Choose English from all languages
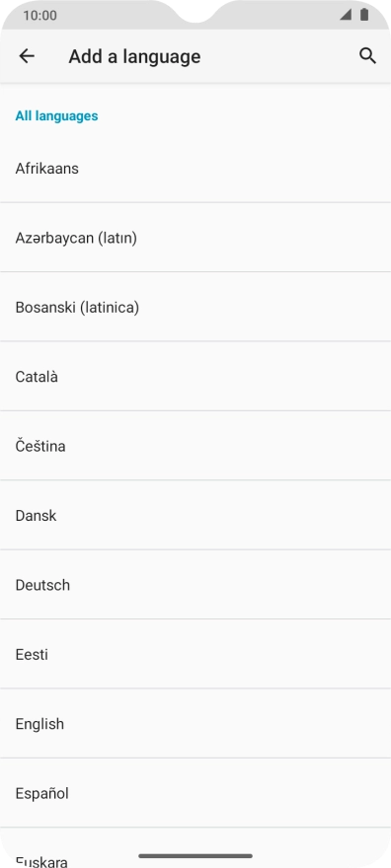The width and height of the screenshot is (391, 868). (x=195, y=724)
